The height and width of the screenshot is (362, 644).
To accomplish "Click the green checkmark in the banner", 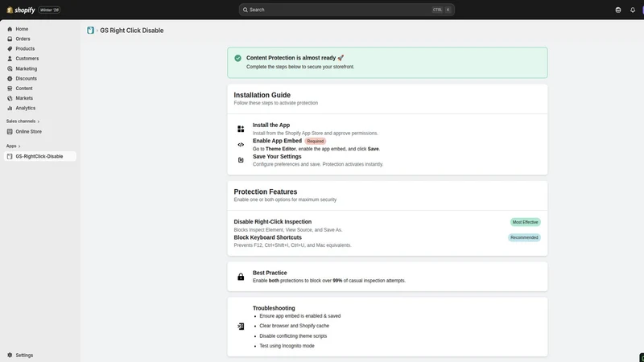I will [x=237, y=58].
